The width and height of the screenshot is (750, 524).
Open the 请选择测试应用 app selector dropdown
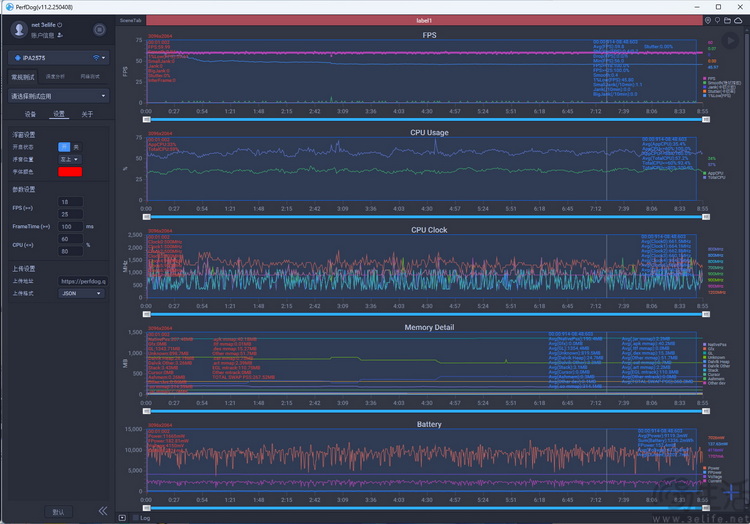59,96
